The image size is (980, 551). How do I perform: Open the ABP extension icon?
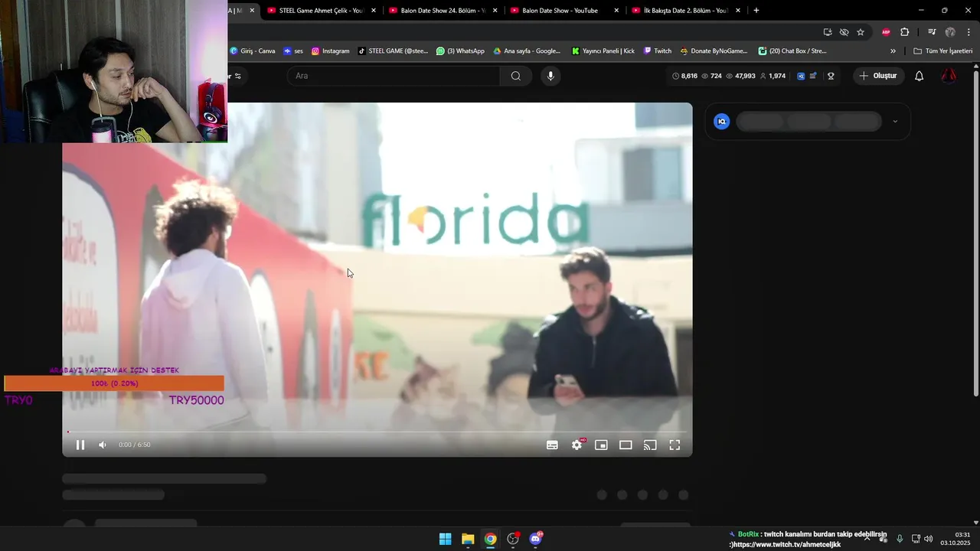(886, 32)
